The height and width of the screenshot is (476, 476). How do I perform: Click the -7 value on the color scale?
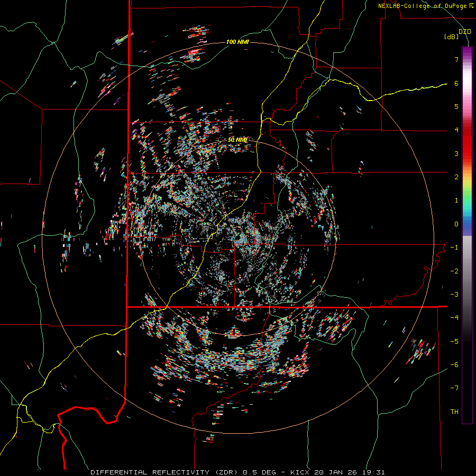454,388
